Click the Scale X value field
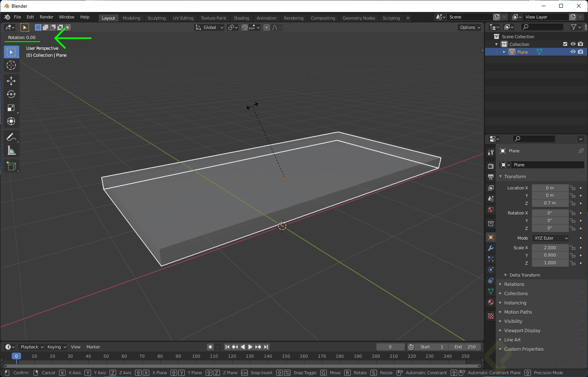This screenshot has height=377, width=588. coord(550,248)
